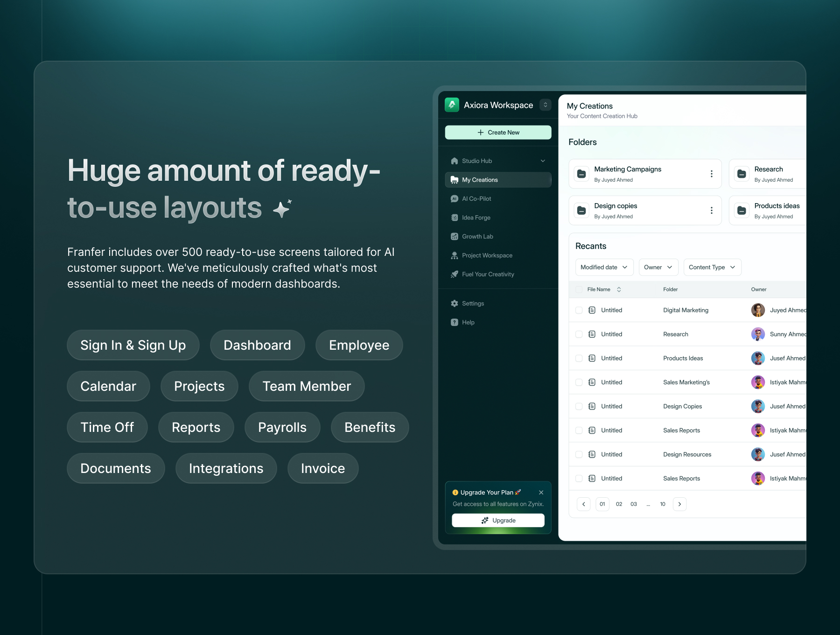Click the Fuel Your Creativity rocket icon
840x635 pixels.
click(x=454, y=275)
